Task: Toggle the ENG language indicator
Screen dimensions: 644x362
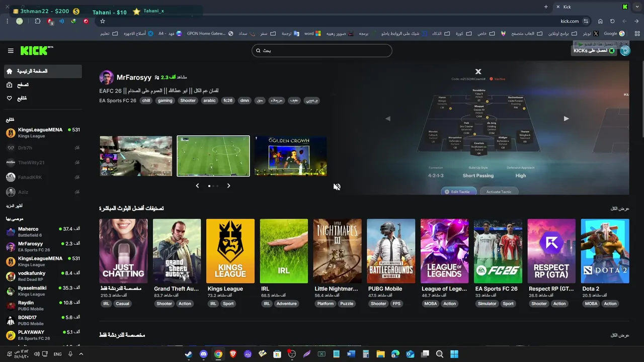Action: click(x=58, y=354)
